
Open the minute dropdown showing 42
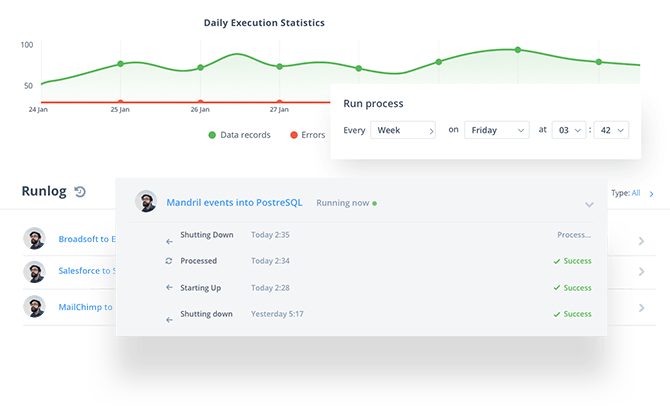pos(611,130)
